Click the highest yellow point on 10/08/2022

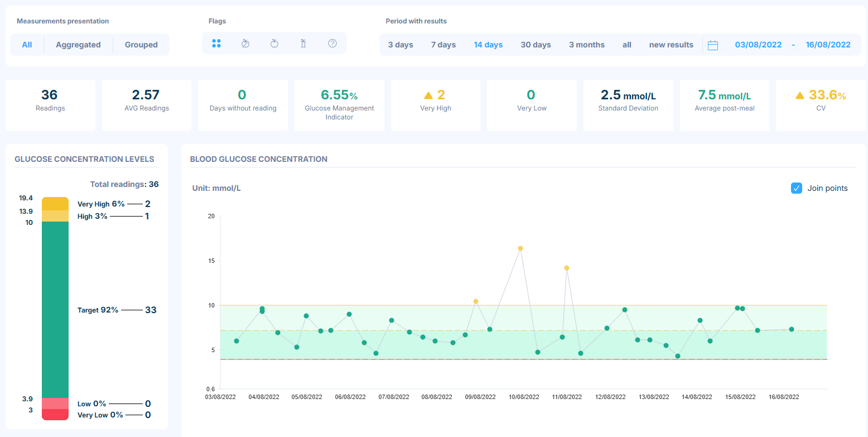(520, 248)
